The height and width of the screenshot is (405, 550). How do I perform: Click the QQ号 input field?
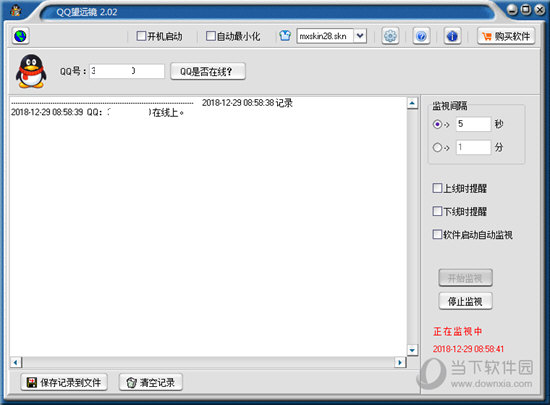pos(127,71)
